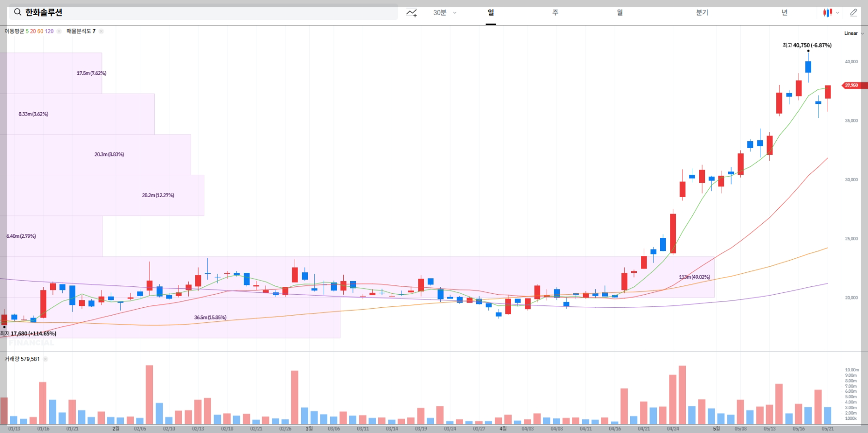Click the 05/21 date axis label
Image resolution: width=868 pixels, height=433 pixels.
(828, 429)
